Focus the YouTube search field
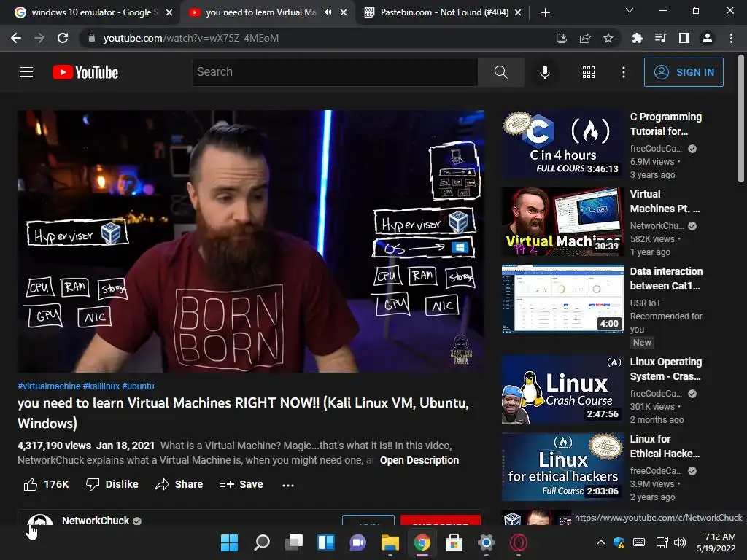 (x=335, y=72)
